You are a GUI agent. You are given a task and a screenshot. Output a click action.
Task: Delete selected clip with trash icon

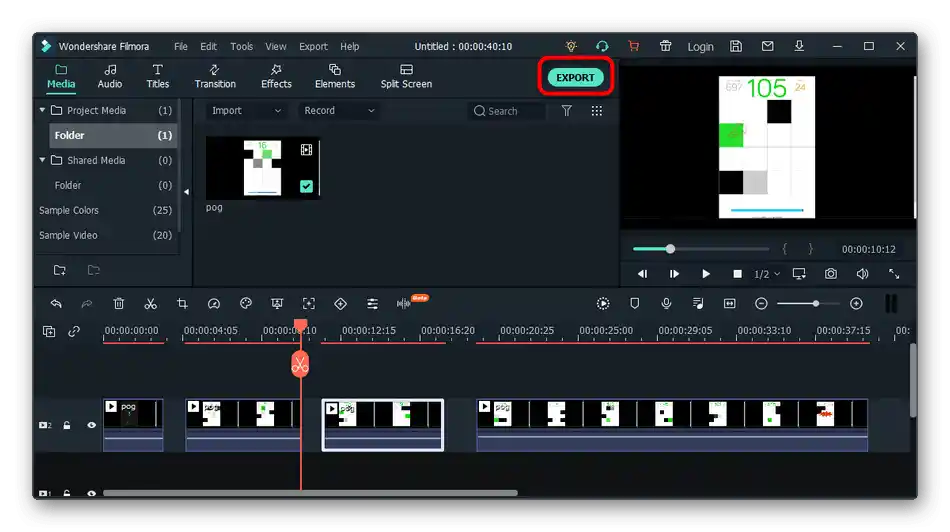pyautogui.click(x=119, y=304)
